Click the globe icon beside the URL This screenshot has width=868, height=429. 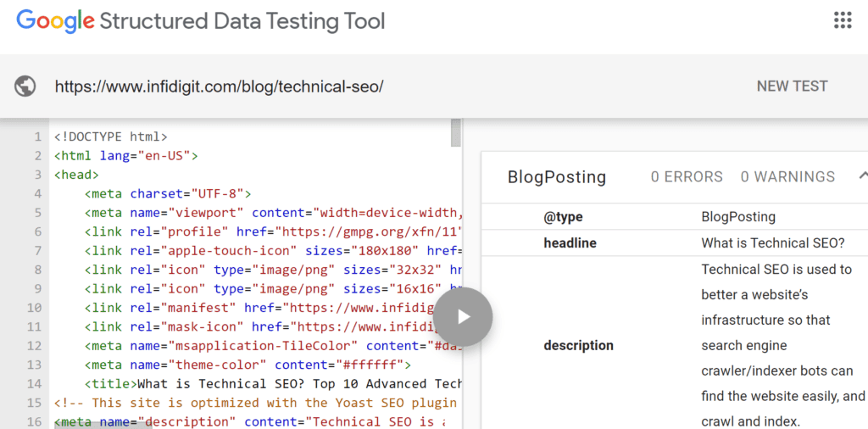[x=25, y=86]
